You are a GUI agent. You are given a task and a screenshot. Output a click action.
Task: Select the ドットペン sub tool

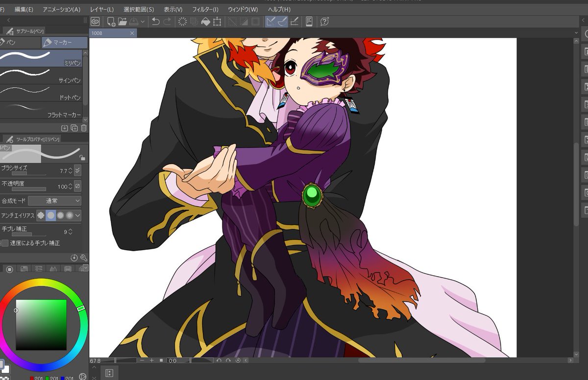41,93
